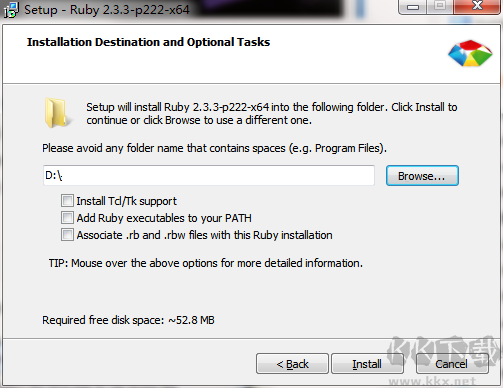The image size is (503, 388).
Task: Check Add Ruby executables to your PATH
Action: (x=67, y=218)
